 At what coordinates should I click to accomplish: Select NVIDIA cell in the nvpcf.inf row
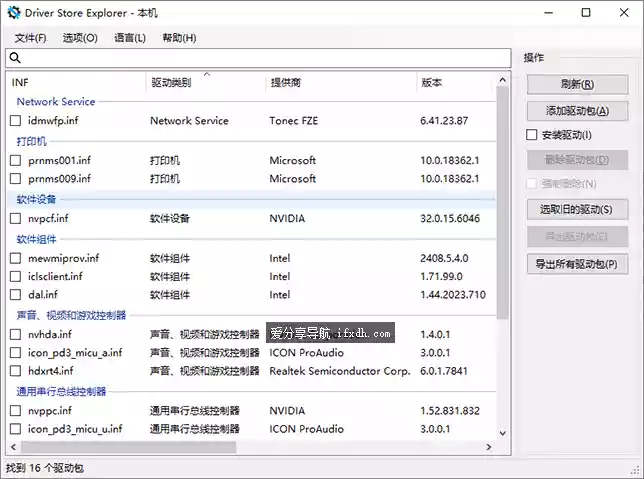[287, 219]
